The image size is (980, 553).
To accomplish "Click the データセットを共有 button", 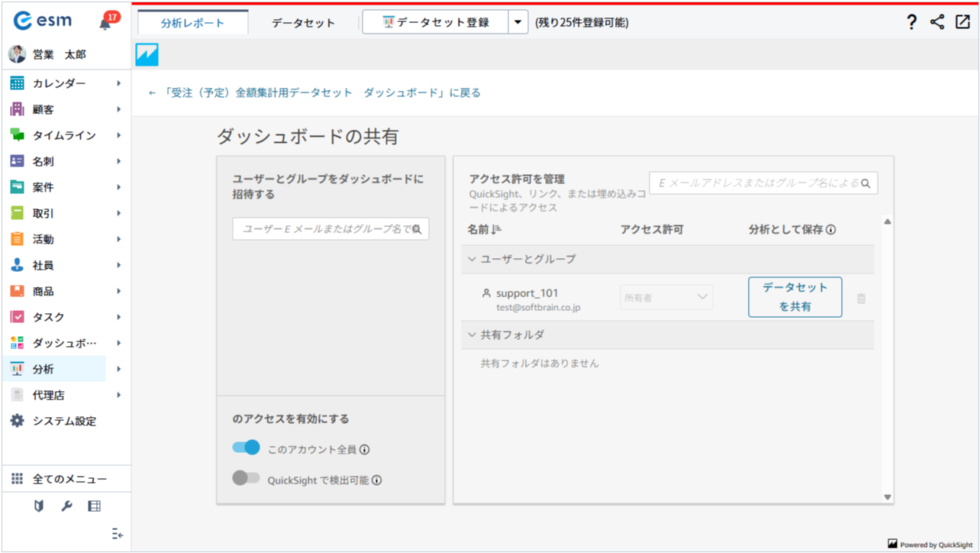I will pyautogui.click(x=795, y=297).
